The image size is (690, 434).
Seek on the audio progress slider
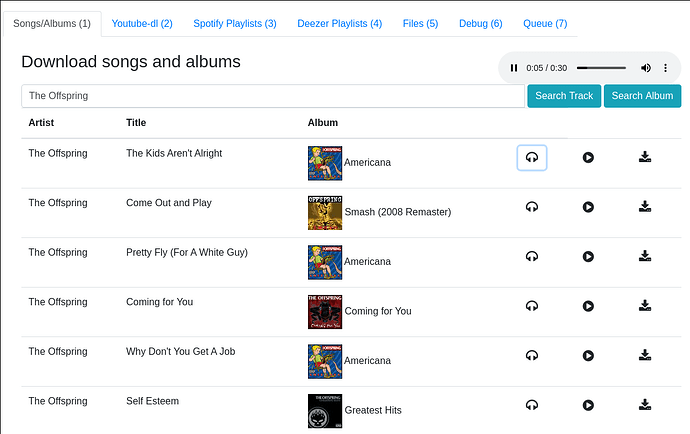click(601, 68)
